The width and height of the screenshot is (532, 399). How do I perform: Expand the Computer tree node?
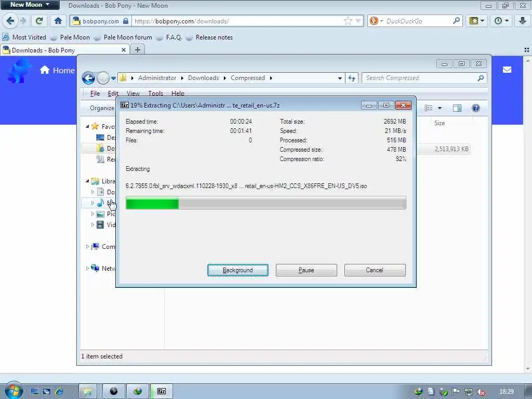click(x=87, y=247)
